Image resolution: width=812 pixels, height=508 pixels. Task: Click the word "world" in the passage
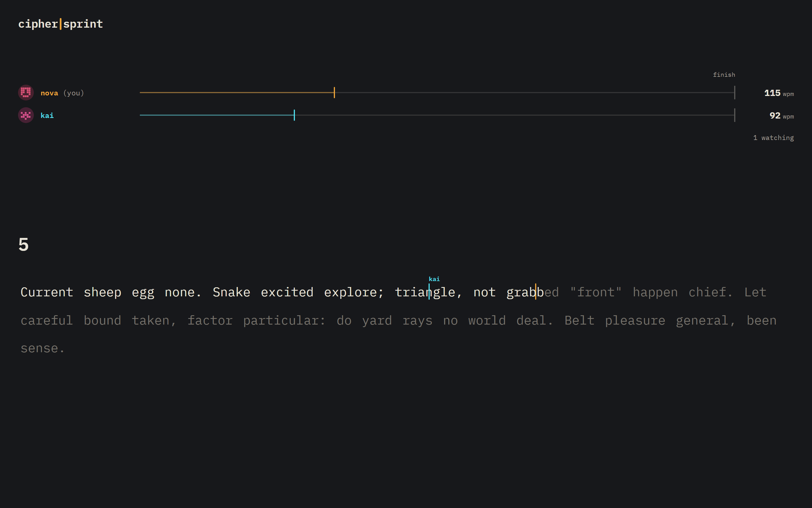click(x=487, y=321)
